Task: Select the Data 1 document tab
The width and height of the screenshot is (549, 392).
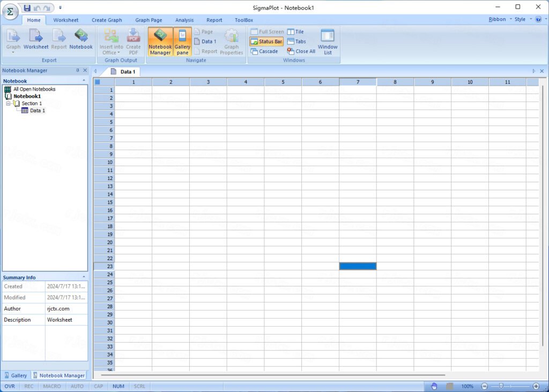Action: [124, 72]
